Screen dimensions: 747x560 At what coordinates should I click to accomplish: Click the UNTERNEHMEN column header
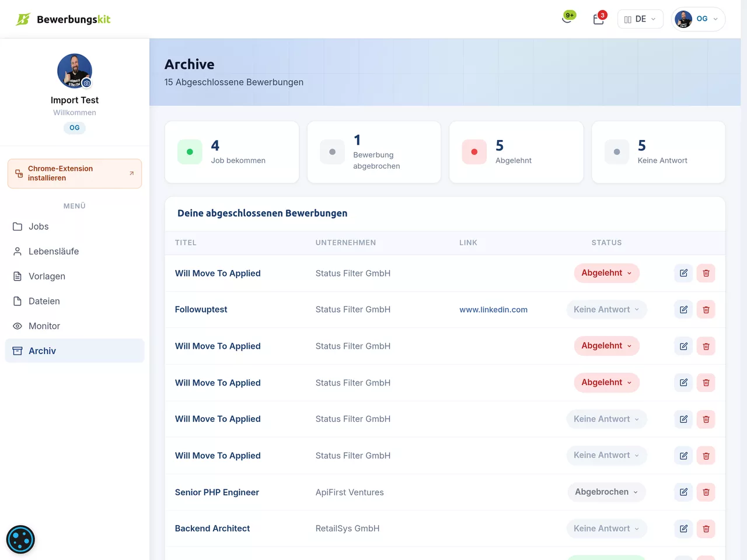tap(345, 243)
